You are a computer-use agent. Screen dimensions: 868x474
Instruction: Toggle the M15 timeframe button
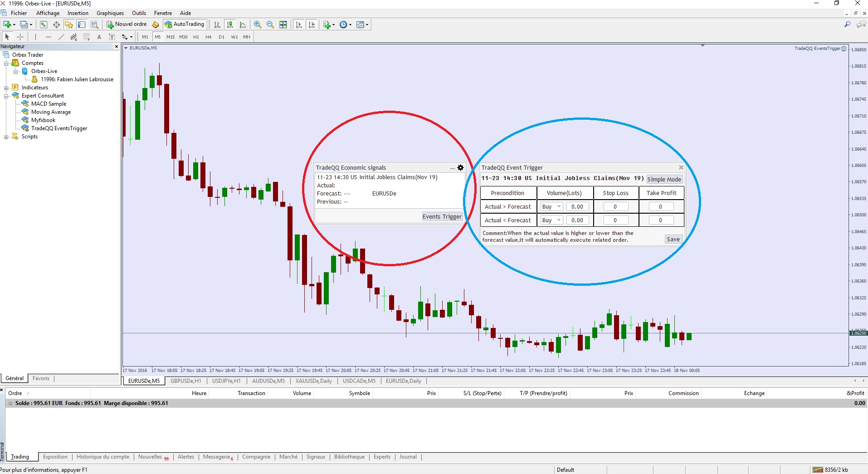(171, 37)
